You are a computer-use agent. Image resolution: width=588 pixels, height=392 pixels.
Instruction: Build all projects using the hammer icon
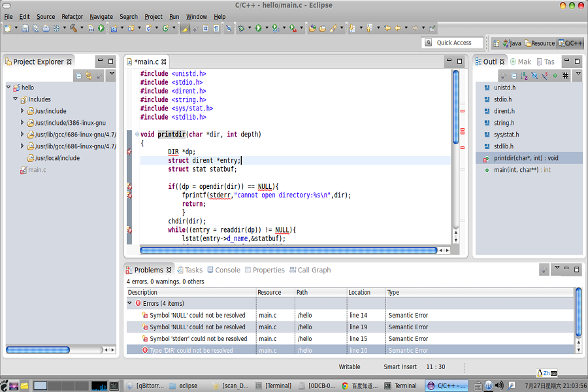[x=73, y=28]
